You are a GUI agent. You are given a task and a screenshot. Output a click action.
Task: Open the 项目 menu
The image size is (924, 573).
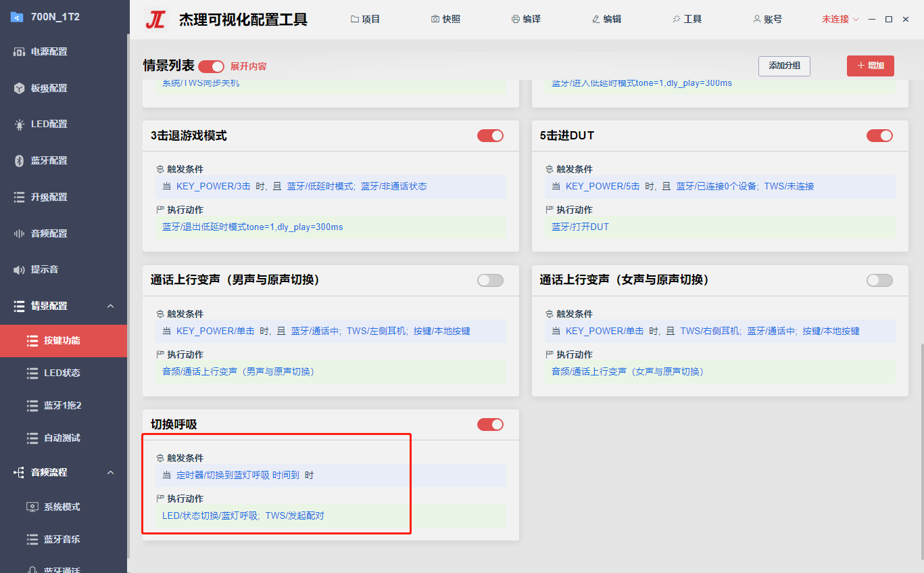(x=366, y=19)
